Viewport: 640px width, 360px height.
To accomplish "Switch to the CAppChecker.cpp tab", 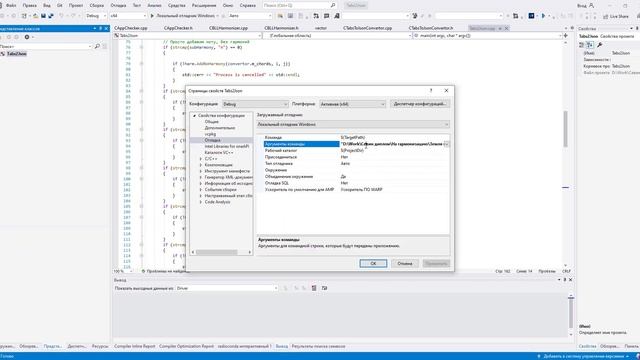I will point(131,28).
